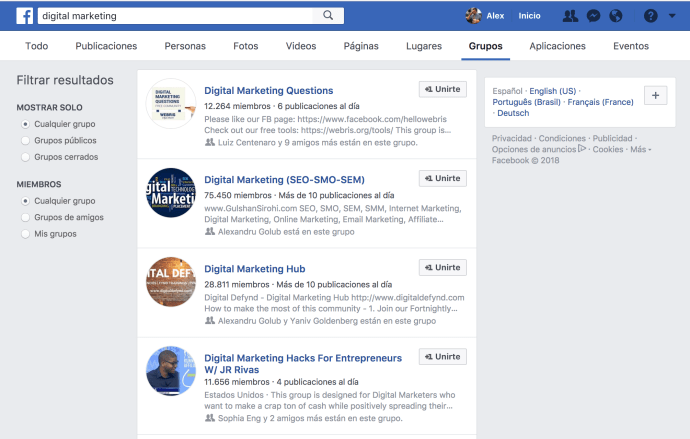Click the Digital Marketing Hub thumbnail
Screen dimensions: 690x439
pyautogui.click(x=171, y=282)
